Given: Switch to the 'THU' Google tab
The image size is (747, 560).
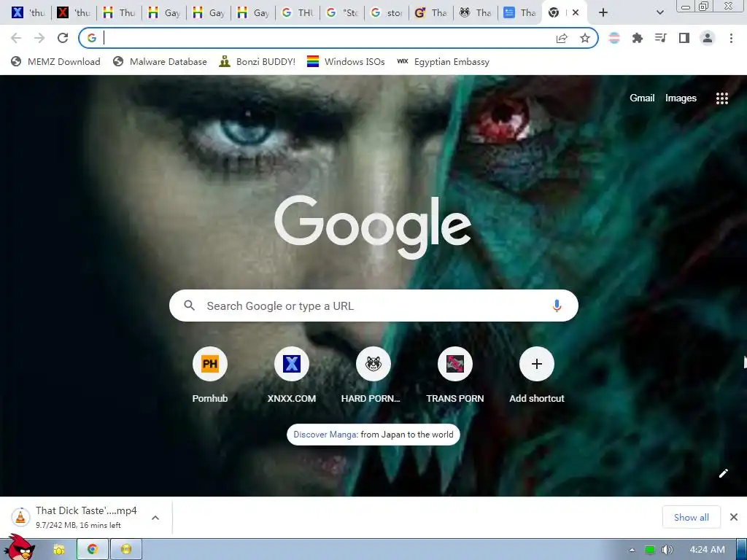Looking at the screenshot, I should point(298,13).
